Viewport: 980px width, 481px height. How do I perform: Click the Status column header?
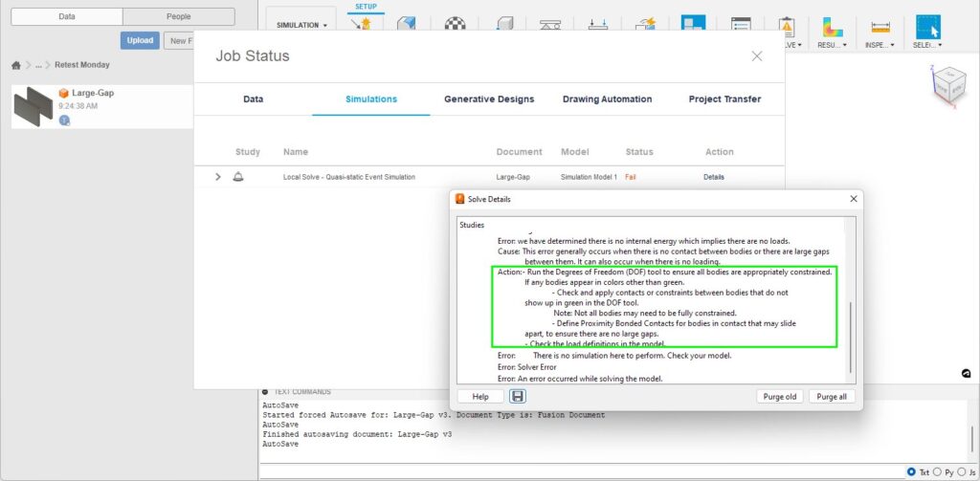[x=639, y=152]
